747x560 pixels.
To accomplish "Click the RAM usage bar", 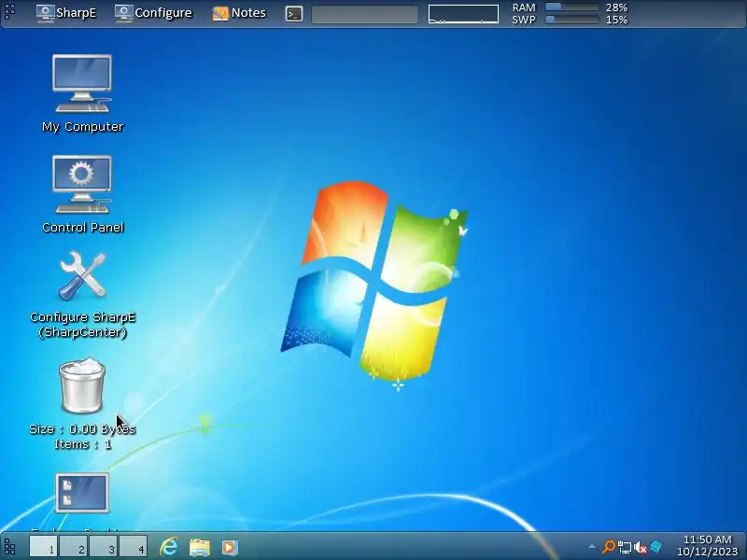I will click(571, 7).
